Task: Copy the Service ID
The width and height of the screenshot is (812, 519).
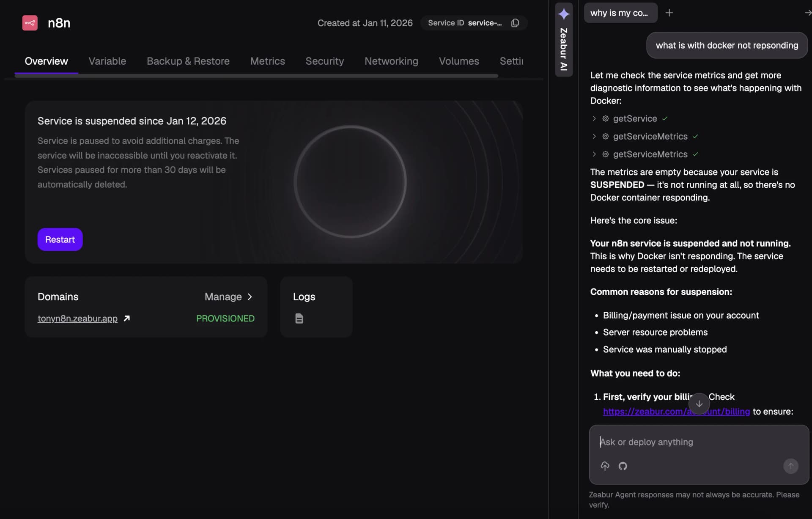Action: 515,23
